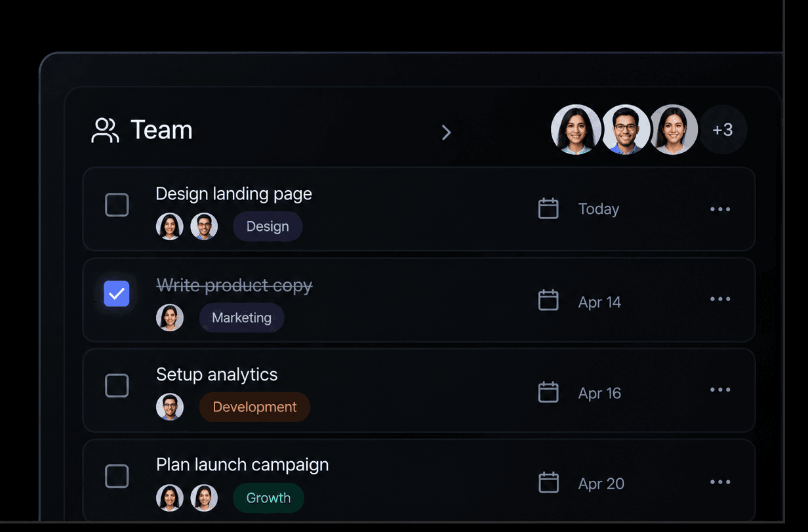Check the Design landing page checkbox
808x532 pixels.
pos(117,205)
